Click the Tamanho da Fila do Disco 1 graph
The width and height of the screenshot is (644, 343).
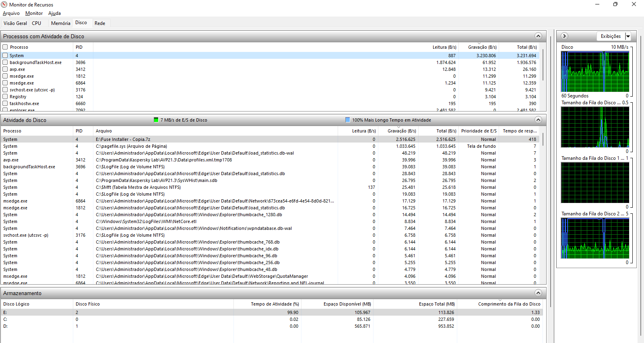tap(595, 183)
